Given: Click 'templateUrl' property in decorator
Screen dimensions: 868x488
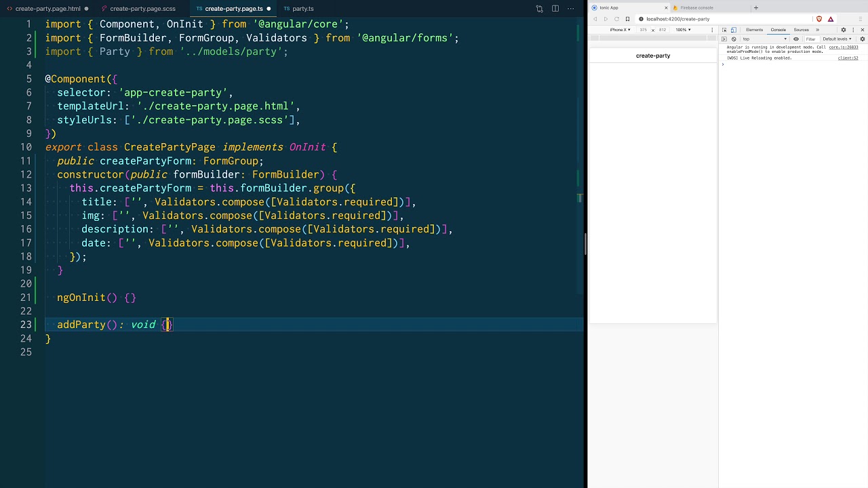Looking at the screenshot, I should [x=91, y=106].
